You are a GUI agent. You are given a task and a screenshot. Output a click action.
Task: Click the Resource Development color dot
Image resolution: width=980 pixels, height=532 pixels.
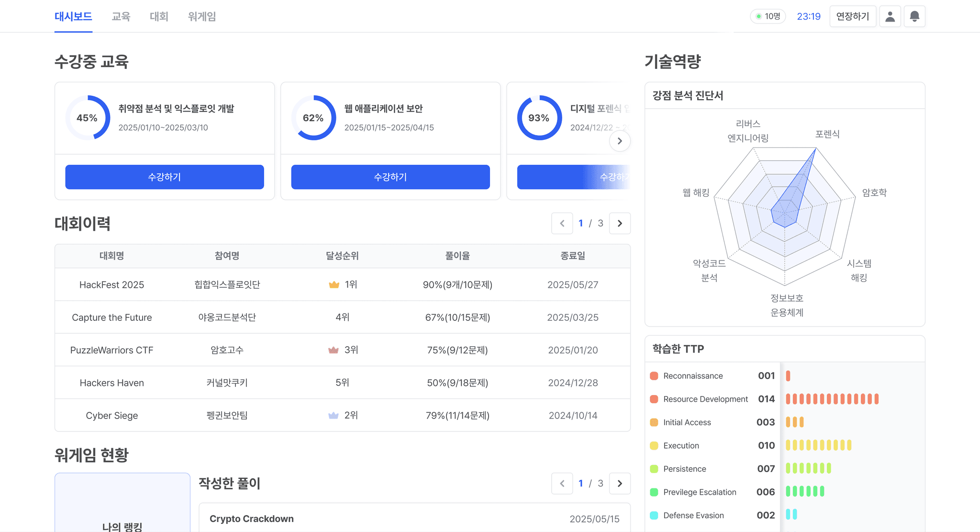654,399
